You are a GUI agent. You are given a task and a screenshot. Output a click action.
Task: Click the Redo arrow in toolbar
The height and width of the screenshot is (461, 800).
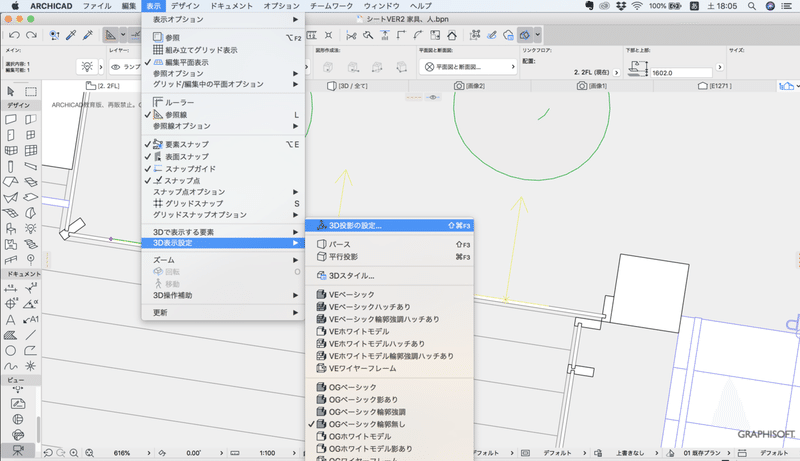(x=32, y=35)
